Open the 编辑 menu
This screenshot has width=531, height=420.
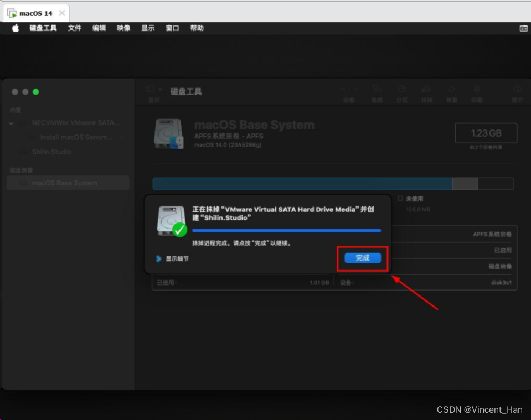click(99, 28)
